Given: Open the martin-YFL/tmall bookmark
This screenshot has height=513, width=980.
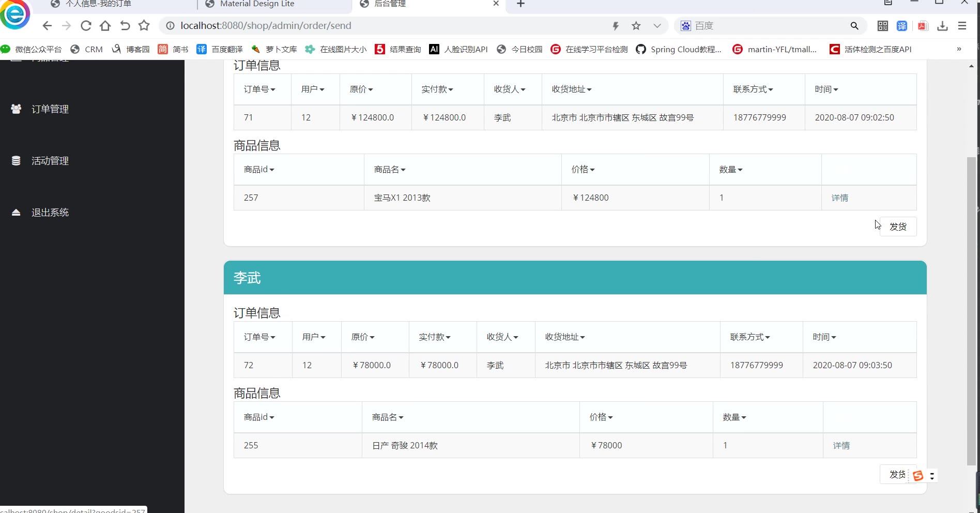Looking at the screenshot, I should 775,49.
